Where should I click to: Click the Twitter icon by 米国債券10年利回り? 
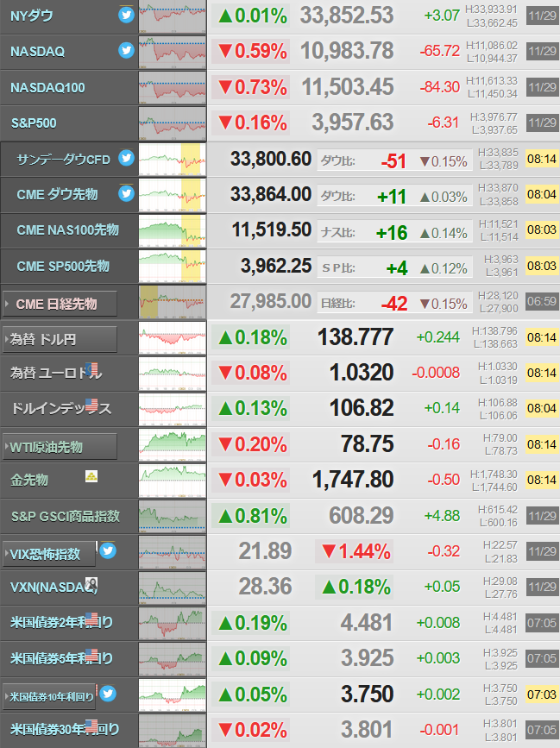tap(108, 694)
